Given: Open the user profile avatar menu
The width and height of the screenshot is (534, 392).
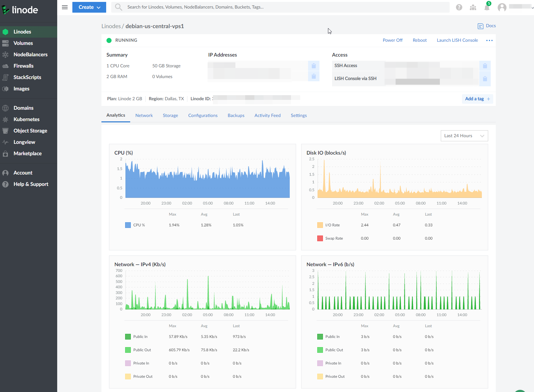Looking at the screenshot, I should (502, 7).
